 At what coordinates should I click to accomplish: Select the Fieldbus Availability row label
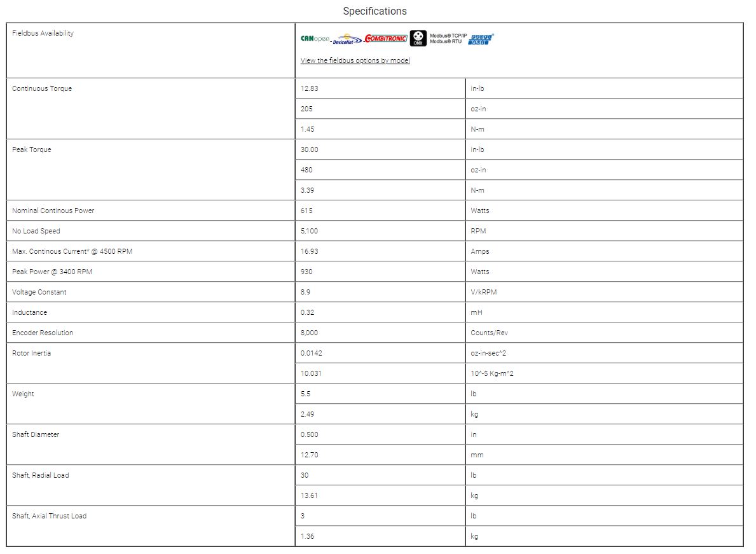click(43, 33)
